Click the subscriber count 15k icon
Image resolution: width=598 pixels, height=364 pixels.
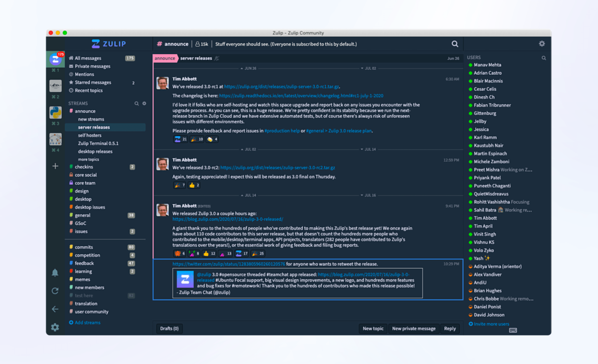pos(202,44)
